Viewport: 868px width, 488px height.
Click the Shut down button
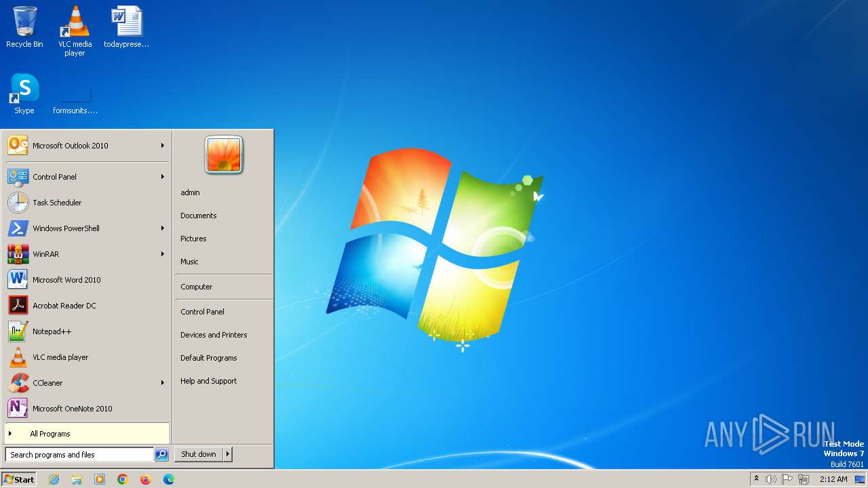point(199,454)
